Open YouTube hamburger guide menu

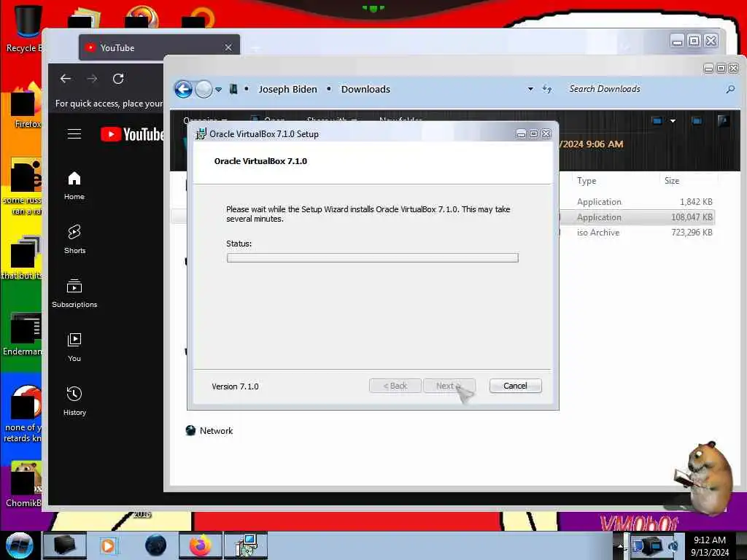tap(74, 134)
